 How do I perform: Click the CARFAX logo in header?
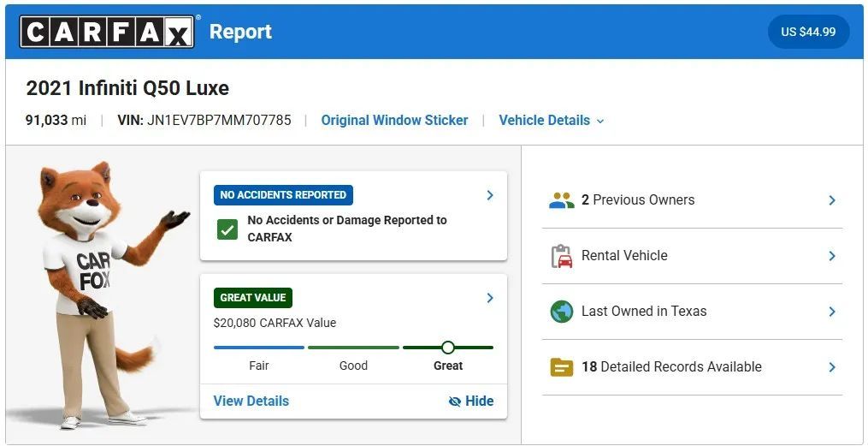click(107, 32)
